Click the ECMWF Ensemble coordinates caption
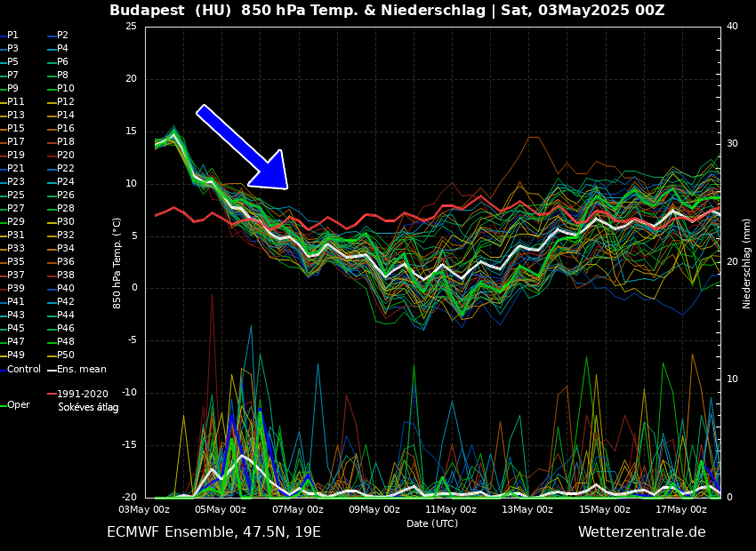 (x=213, y=532)
